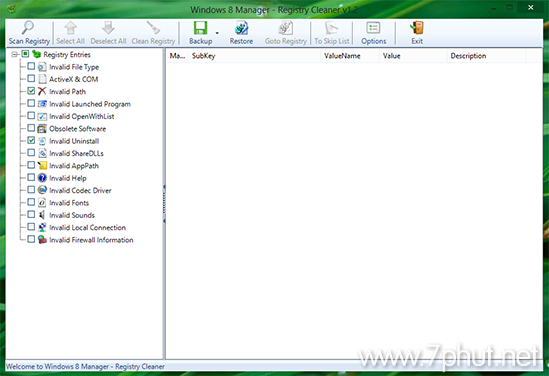Click the Invalid Sounds speaker icon
This screenshot has height=376, width=549.
42,215
